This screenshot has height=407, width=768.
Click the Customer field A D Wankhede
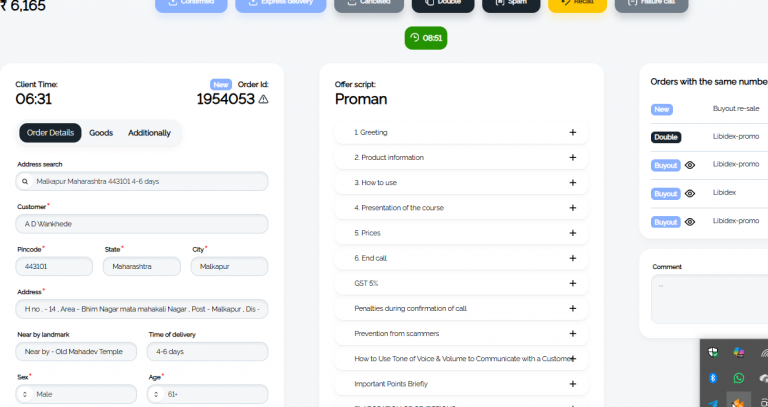[142, 224]
